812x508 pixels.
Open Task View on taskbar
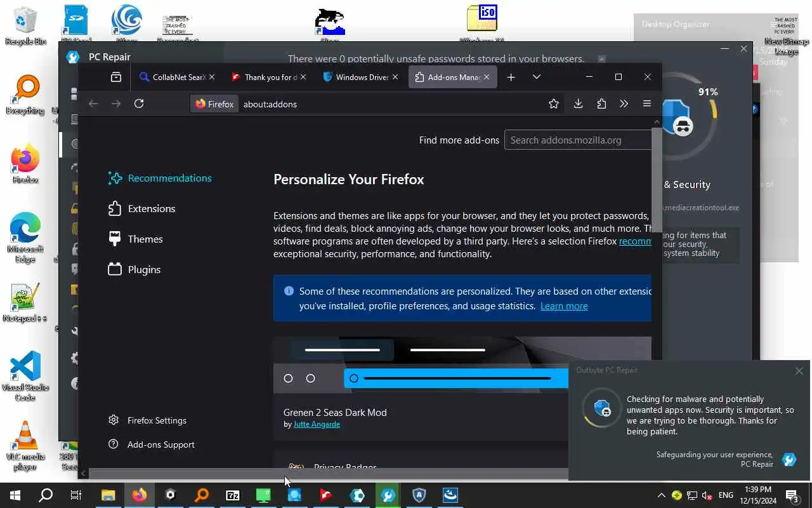pyautogui.click(x=76, y=495)
